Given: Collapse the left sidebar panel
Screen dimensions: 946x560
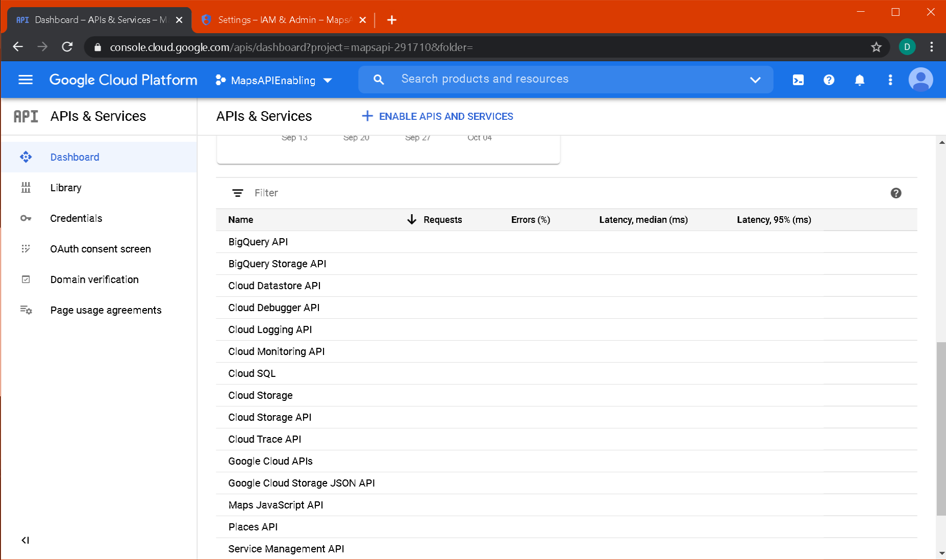Looking at the screenshot, I should (25, 540).
